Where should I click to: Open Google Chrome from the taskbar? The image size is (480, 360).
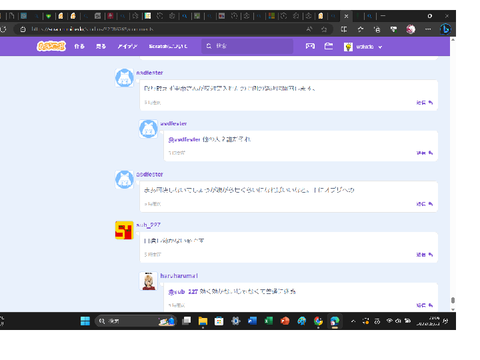318,321
